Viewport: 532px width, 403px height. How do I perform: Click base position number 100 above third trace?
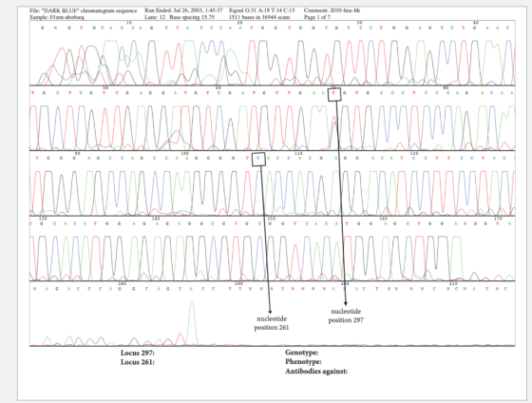[x=184, y=153]
